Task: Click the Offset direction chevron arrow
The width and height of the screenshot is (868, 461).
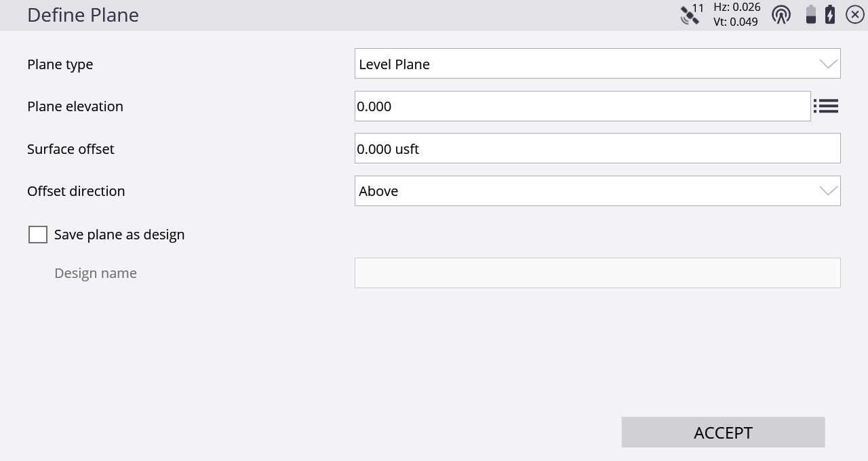Action: pos(828,191)
